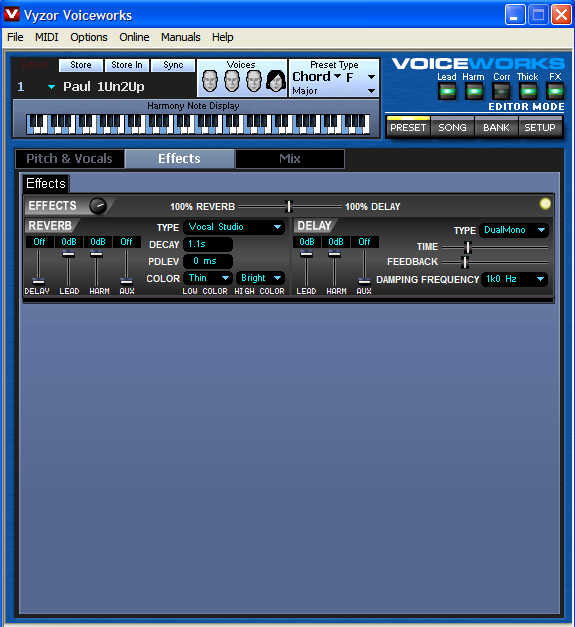Toggle the Harm LED button
Viewport: 575px width, 627px height.
point(474,92)
